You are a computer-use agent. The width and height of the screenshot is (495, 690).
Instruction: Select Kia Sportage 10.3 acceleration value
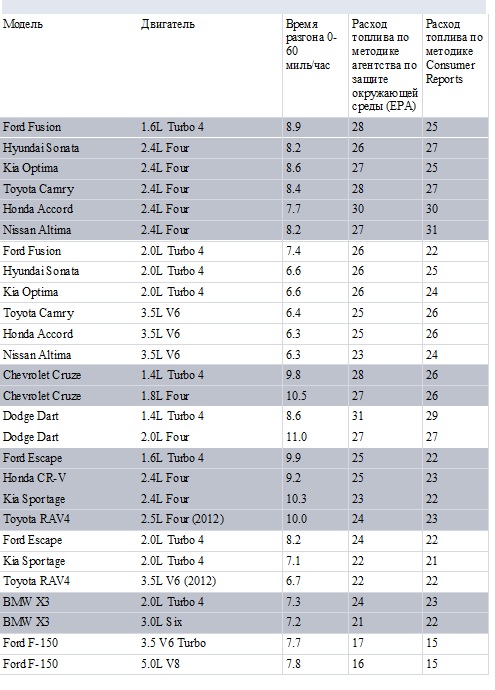[x=297, y=499]
